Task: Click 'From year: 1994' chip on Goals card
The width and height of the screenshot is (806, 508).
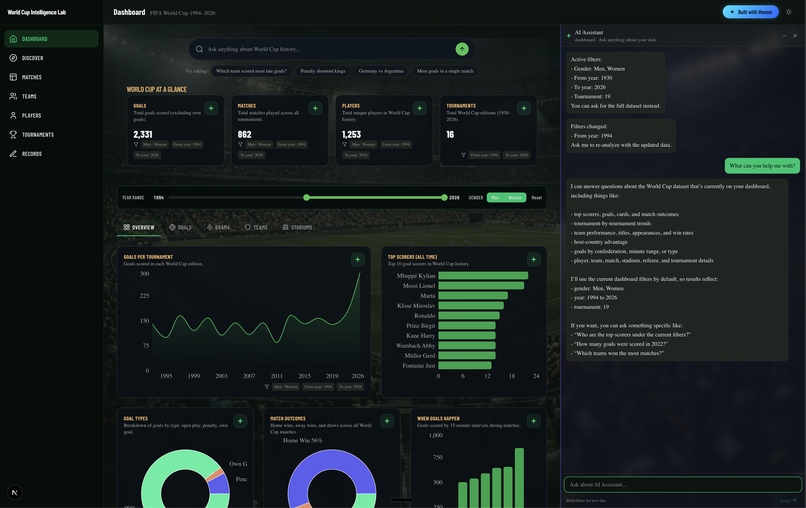Action: pos(187,144)
